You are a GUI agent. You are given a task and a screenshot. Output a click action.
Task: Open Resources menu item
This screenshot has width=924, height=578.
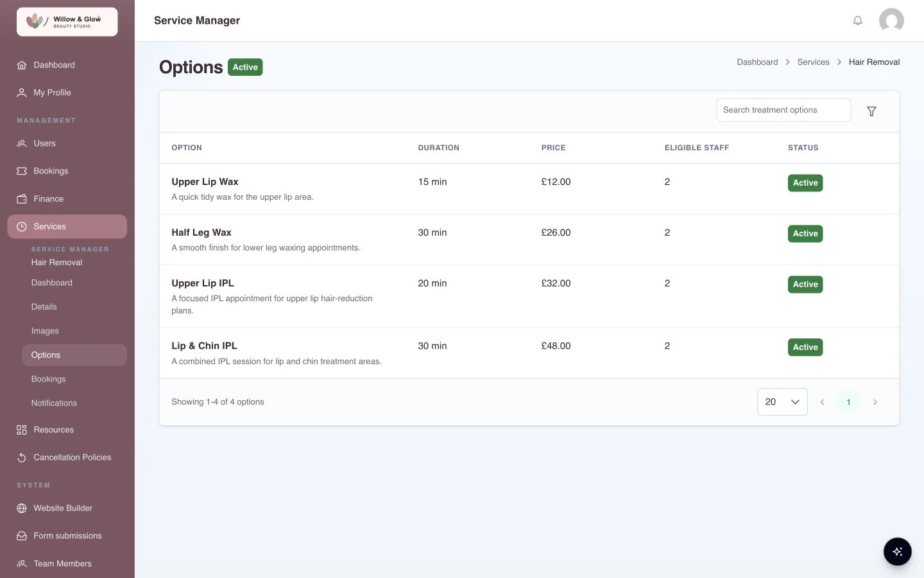(67, 430)
